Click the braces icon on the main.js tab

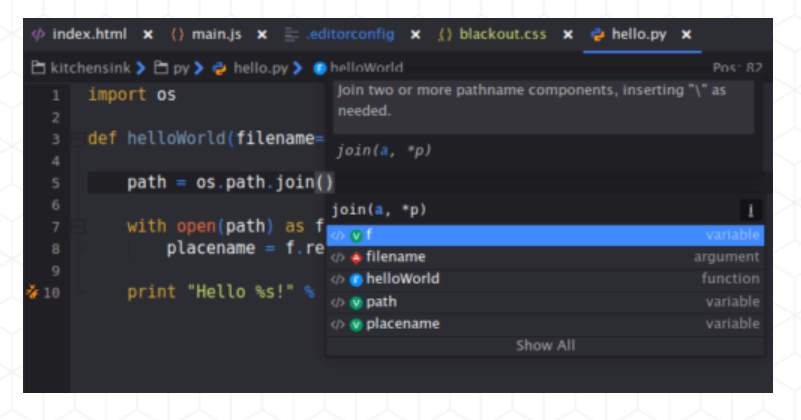point(177,34)
